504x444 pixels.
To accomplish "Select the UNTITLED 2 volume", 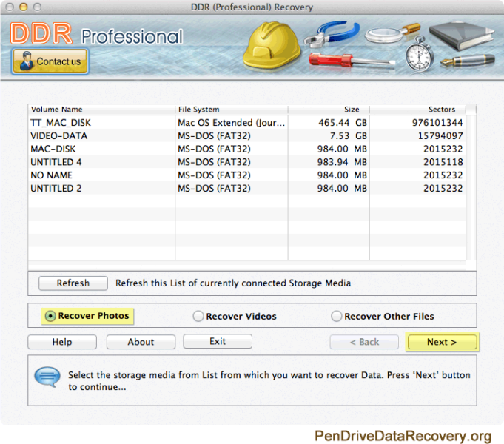I will [247, 189].
